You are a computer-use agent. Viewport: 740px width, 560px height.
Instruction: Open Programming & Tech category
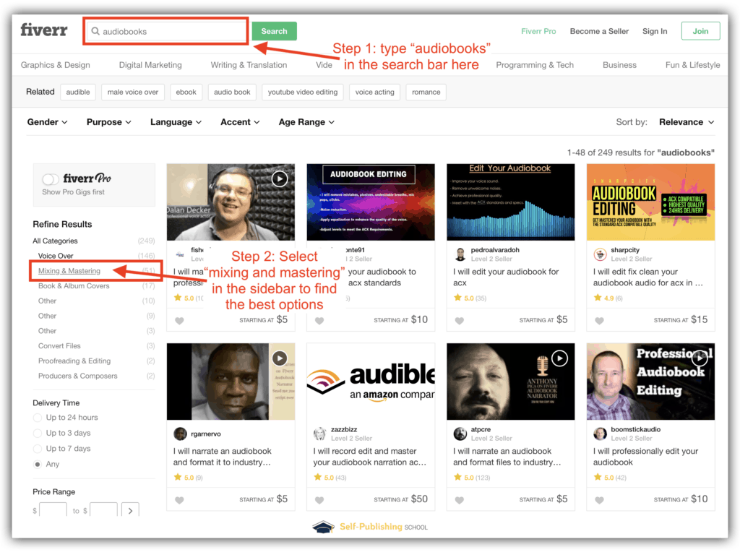535,65
